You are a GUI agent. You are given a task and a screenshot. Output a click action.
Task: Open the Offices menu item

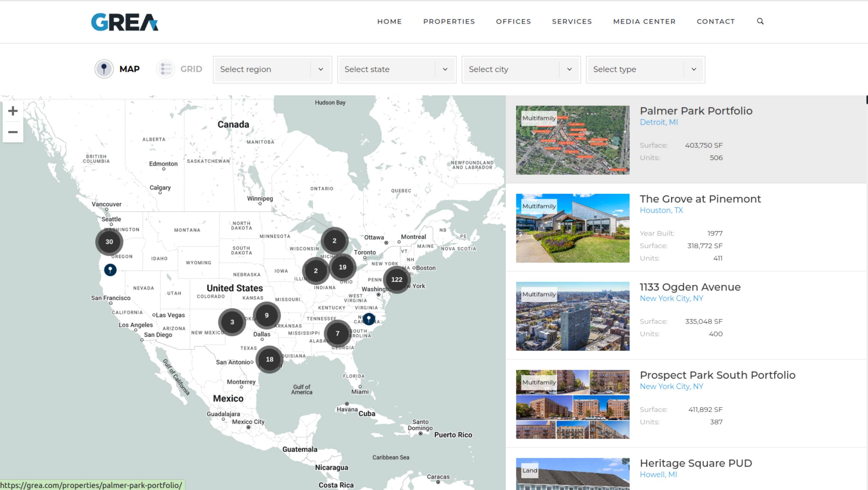514,22
